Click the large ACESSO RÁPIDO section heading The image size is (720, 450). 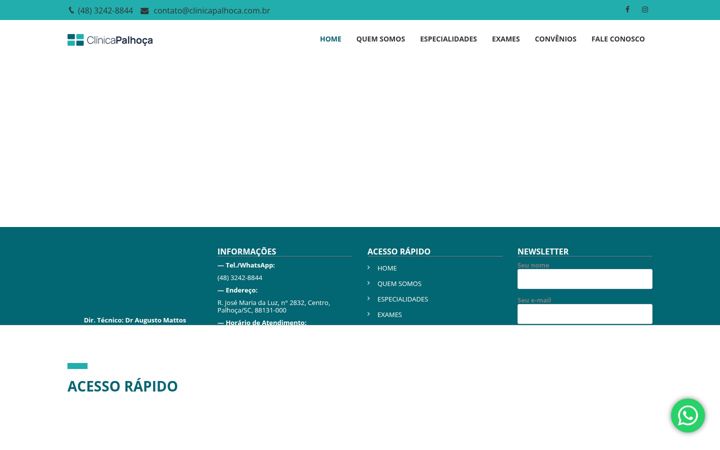[122, 386]
